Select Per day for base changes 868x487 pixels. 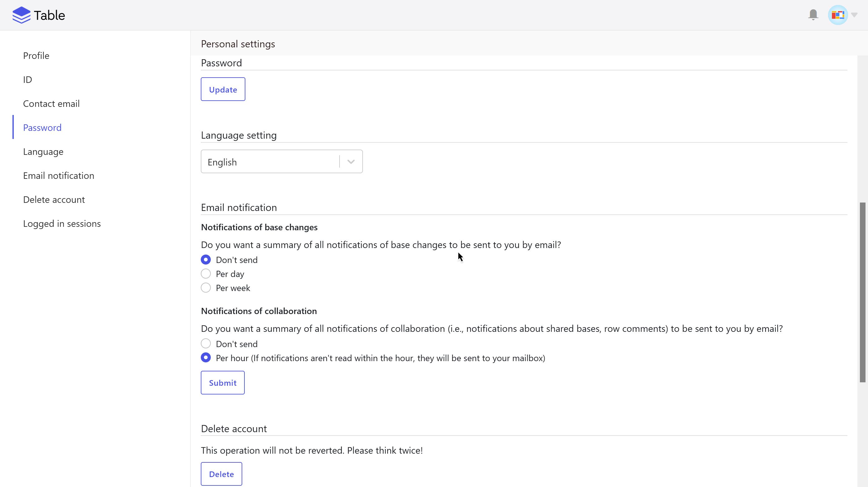[x=206, y=274]
